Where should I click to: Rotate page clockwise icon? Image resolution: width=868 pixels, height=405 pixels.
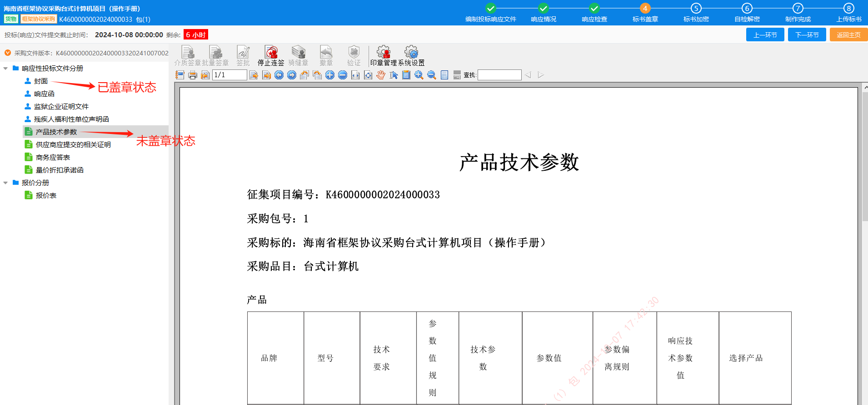(317, 75)
